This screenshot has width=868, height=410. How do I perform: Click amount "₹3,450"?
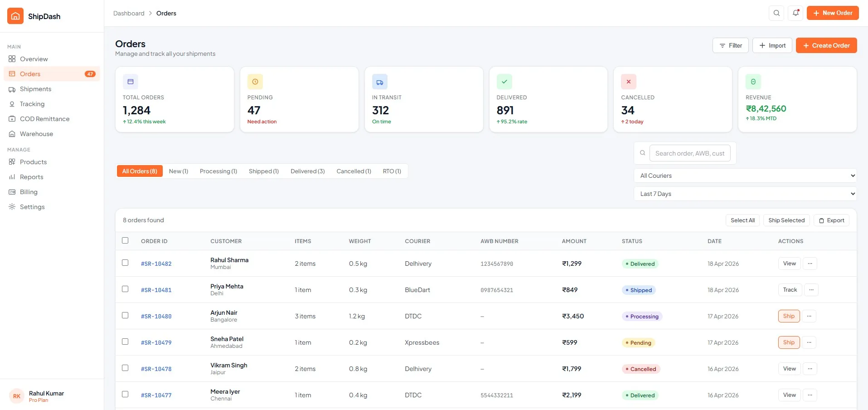[x=573, y=316]
